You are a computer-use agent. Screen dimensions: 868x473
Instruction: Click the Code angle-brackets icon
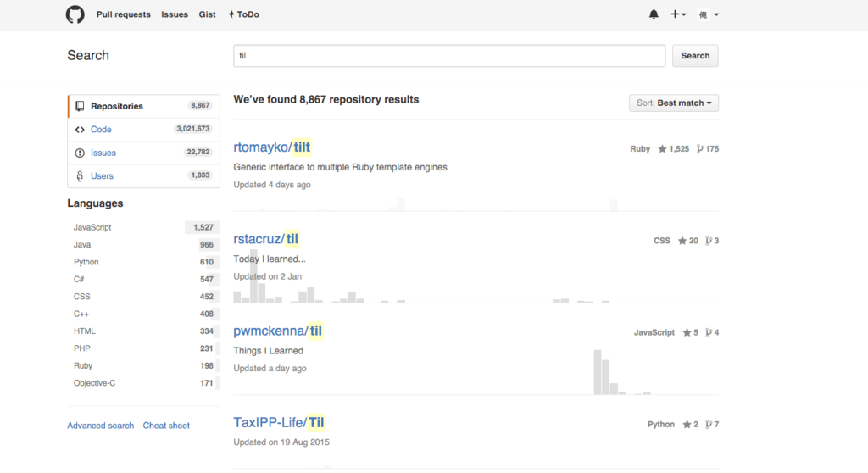coord(80,130)
